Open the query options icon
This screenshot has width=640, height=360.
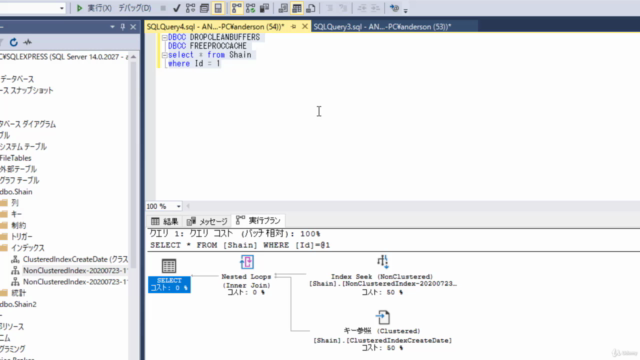pos(204,8)
